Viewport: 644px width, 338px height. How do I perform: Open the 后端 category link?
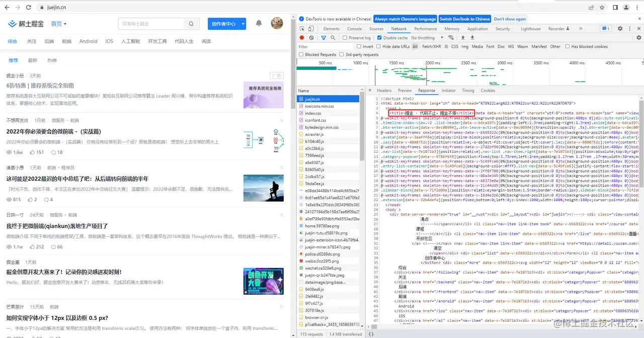[x=49, y=41]
